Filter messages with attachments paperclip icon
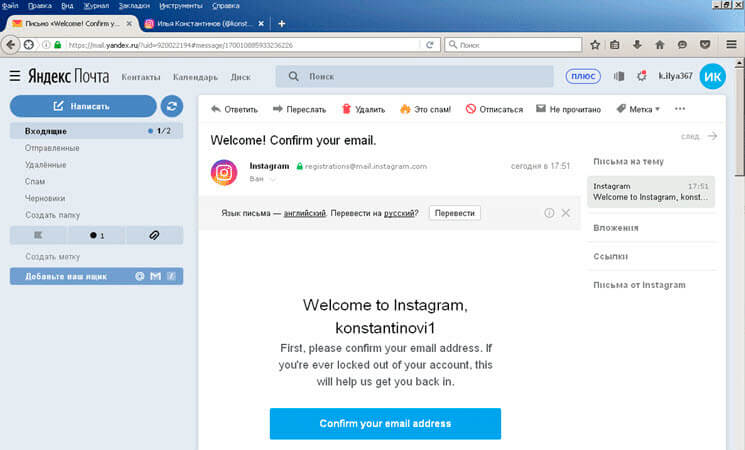Viewport: 745px width, 450px height. click(154, 235)
